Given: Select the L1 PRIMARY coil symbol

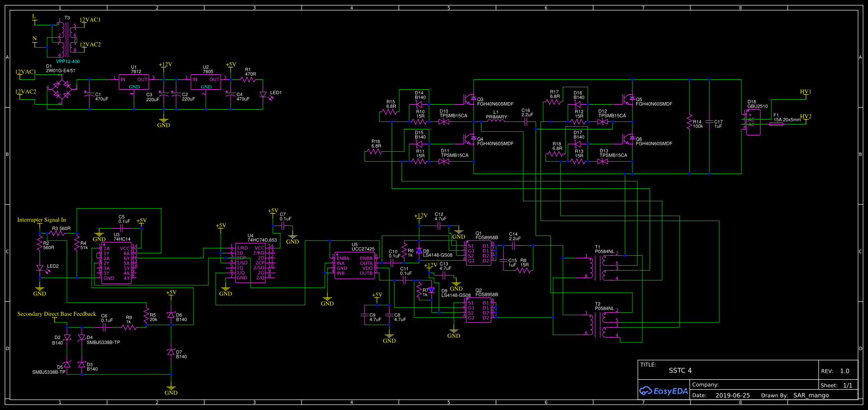Looking at the screenshot, I should (496, 121).
